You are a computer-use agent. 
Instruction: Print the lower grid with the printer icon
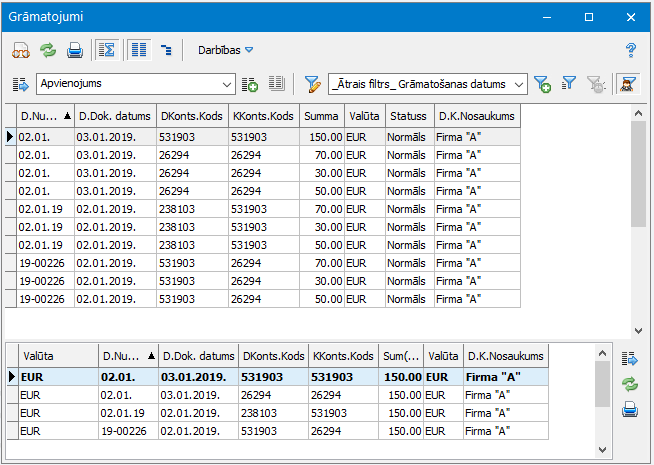630,410
